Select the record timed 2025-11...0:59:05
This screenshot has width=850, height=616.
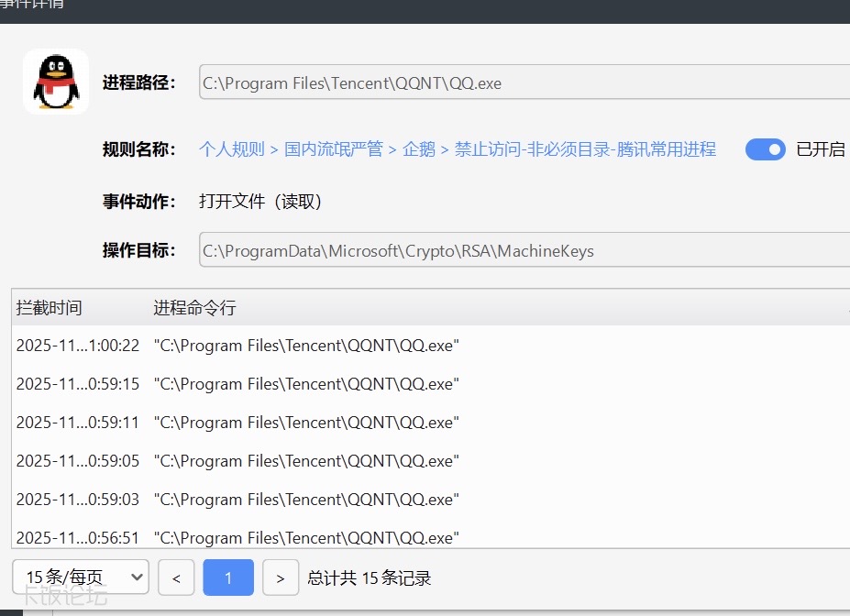click(431, 460)
